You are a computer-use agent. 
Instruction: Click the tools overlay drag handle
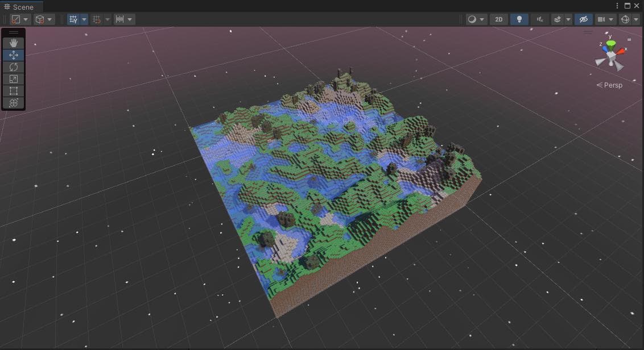14,32
